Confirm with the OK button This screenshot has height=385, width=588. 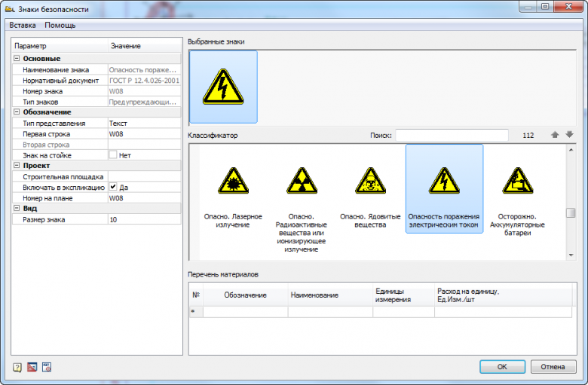click(x=502, y=367)
